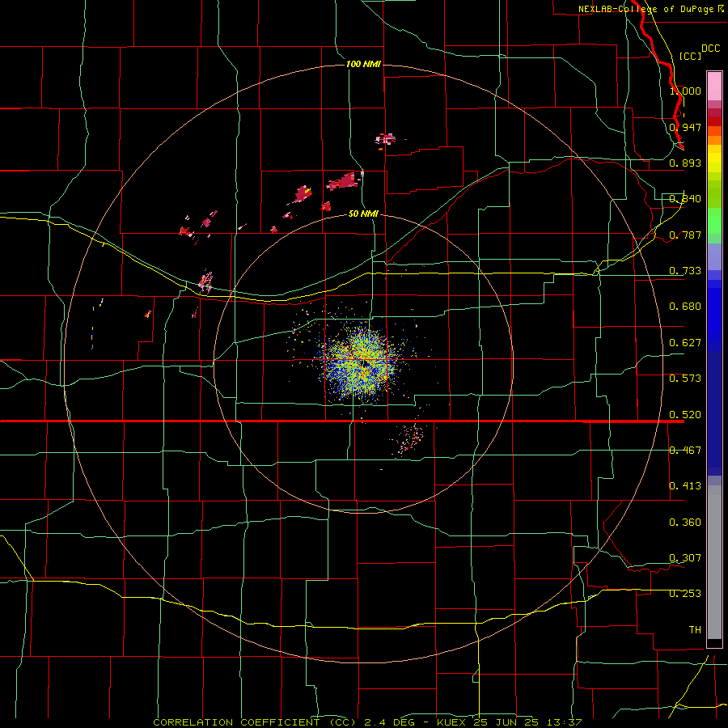Screen dimensions: 728x728
Task: Click the 13:37 timestamp in footer
Action: coord(564,722)
